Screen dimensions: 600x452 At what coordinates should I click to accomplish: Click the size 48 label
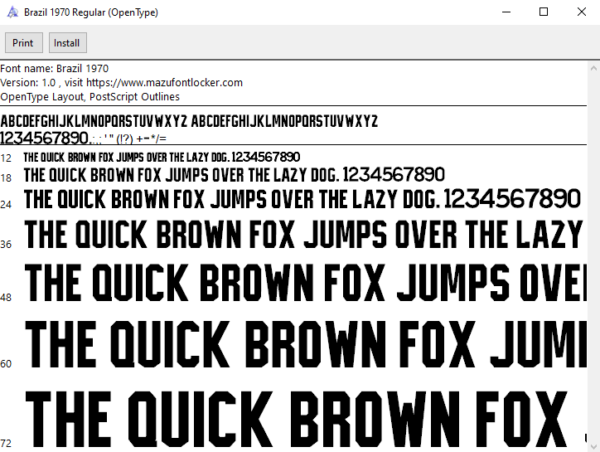[x=6, y=297]
